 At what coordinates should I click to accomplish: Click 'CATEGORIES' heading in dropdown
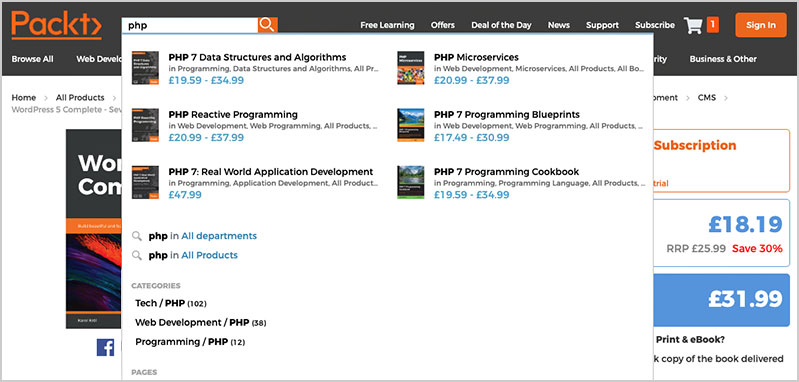(156, 286)
